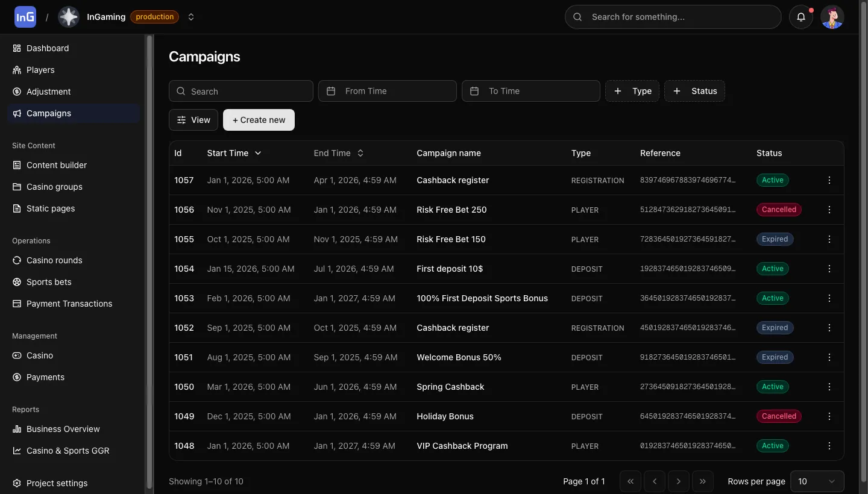Open the Rows per page dropdown
This screenshot has width=868, height=494.
817,481
